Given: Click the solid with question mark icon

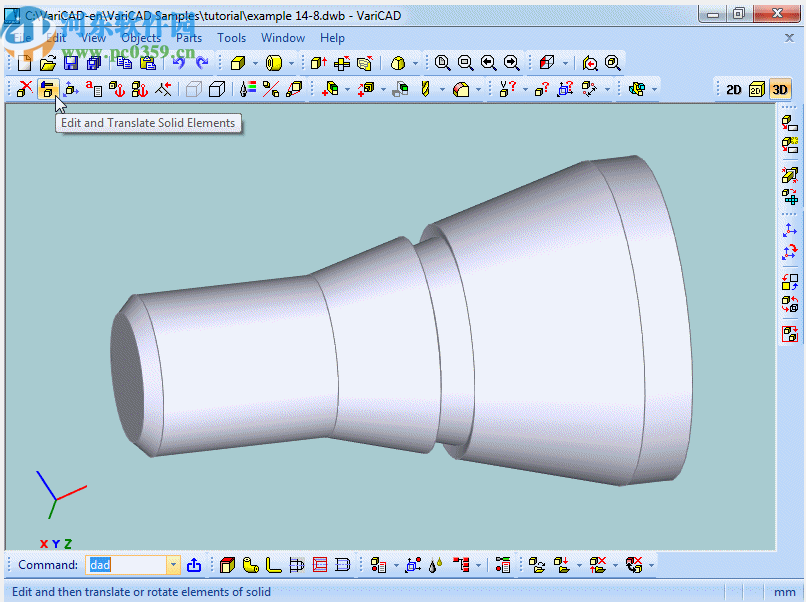Looking at the screenshot, I should click(541, 89).
